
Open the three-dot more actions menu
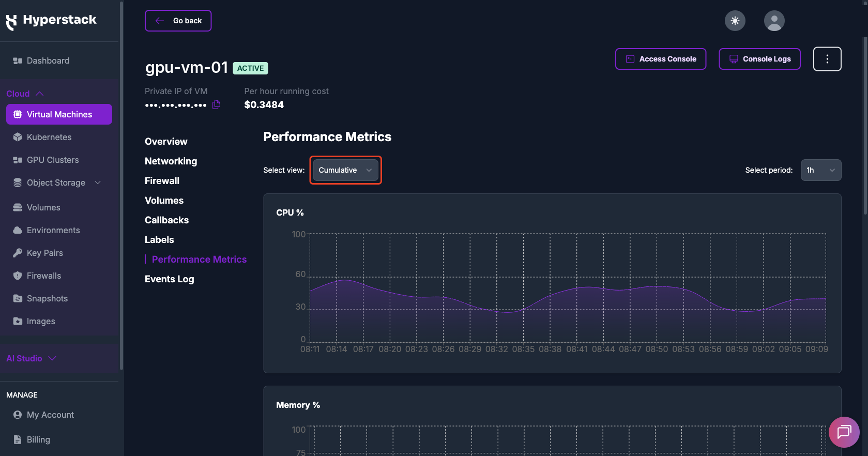(827, 59)
